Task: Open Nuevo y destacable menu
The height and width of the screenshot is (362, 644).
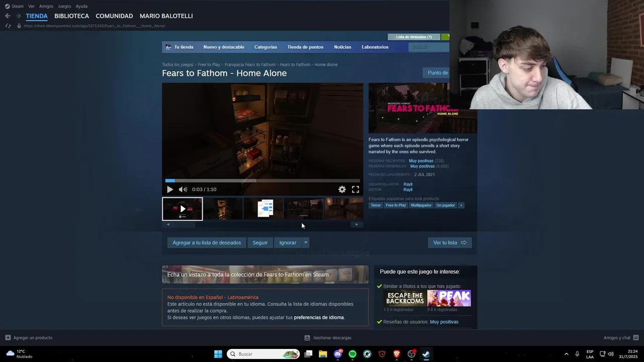Action: 224,47
